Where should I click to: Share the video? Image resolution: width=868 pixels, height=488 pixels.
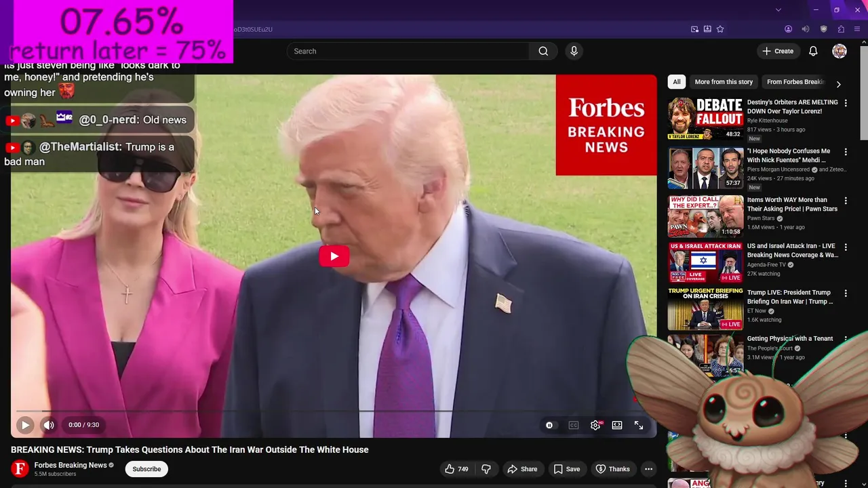(x=522, y=469)
